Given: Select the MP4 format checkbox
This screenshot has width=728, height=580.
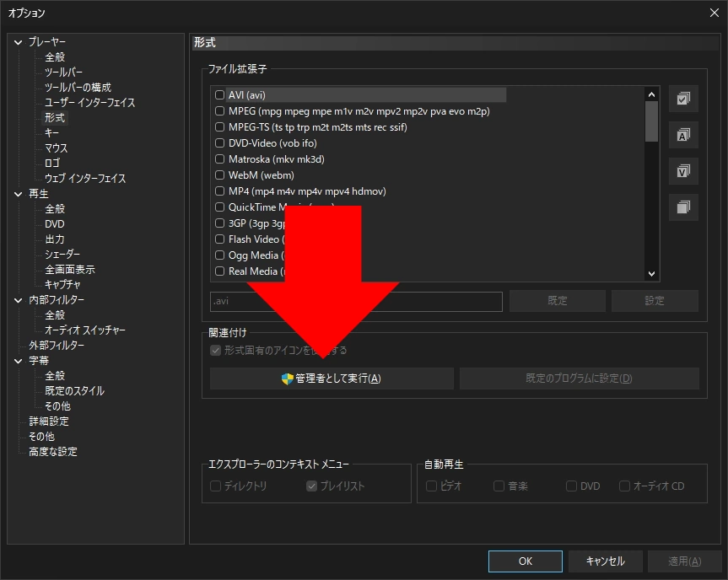Looking at the screenshot, I should tap(219, 191).
